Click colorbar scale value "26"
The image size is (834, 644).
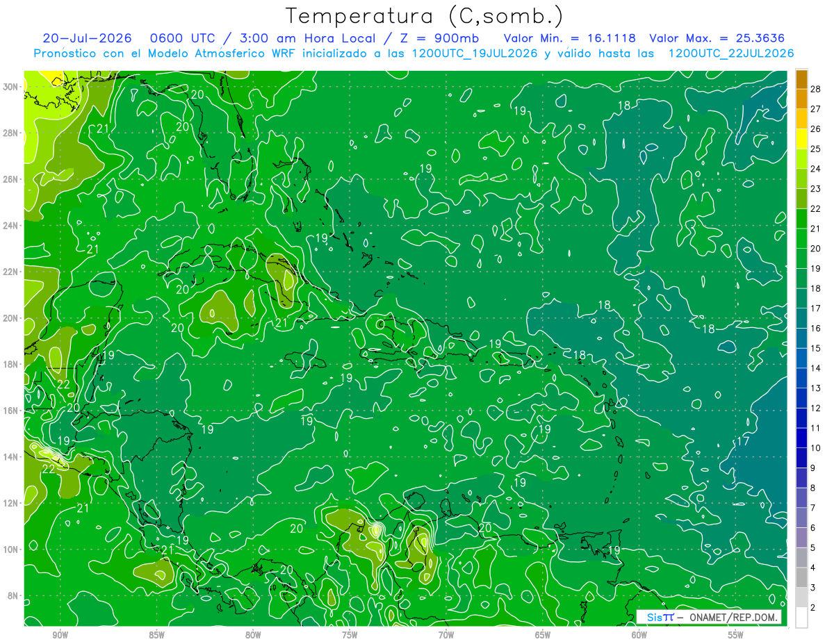pyautogui.click(x=817, y=129)
